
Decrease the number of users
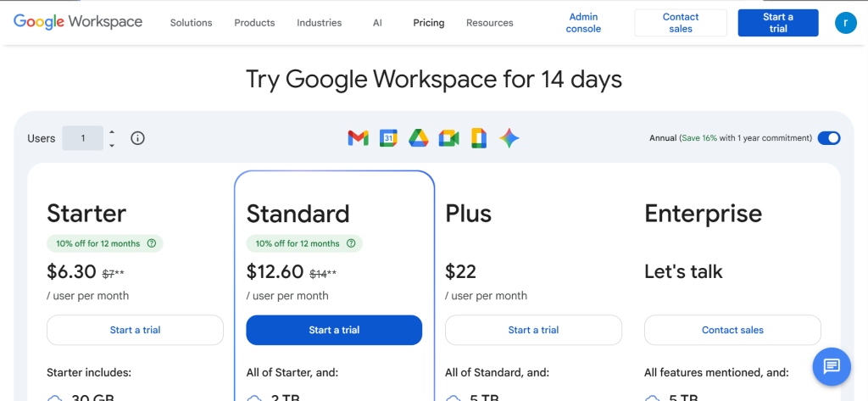click(112, 145)
